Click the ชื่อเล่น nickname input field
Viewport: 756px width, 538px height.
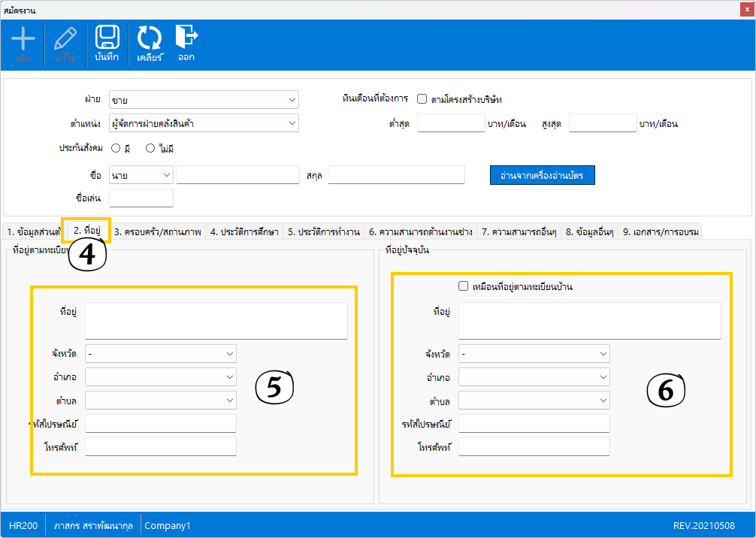(x=141, y=198)
